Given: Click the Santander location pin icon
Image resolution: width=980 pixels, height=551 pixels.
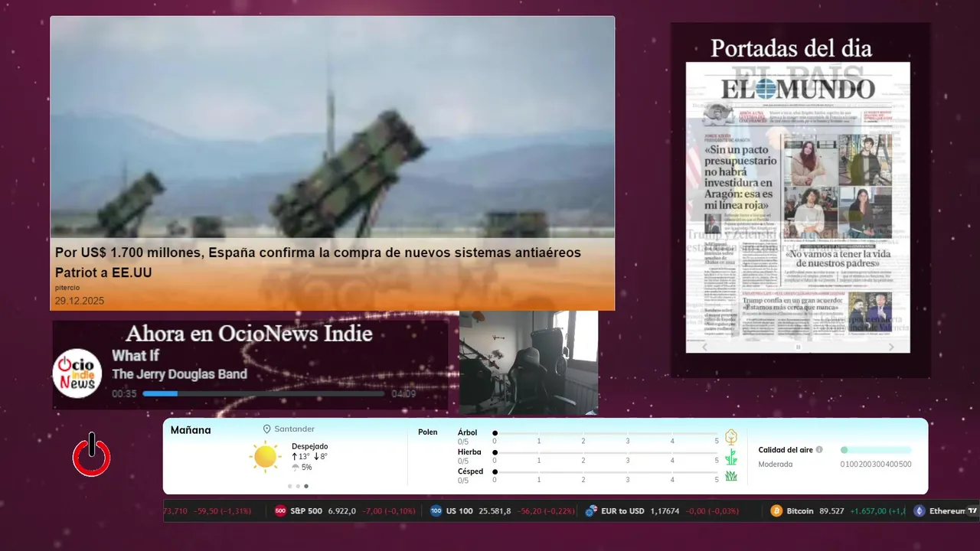Looking at the screenshot, I should click(x=267, y=429).
